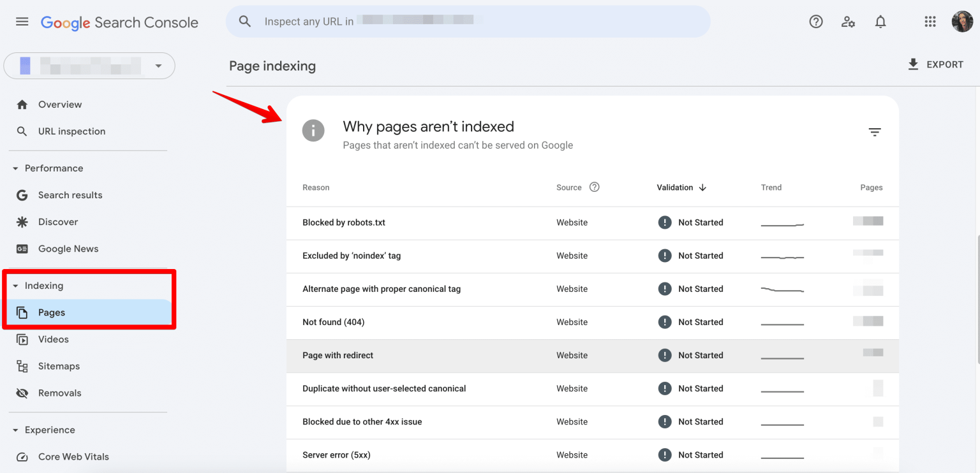Collapse the Performance section
Screen dimensions: 980x473
(x=16, y=168)
